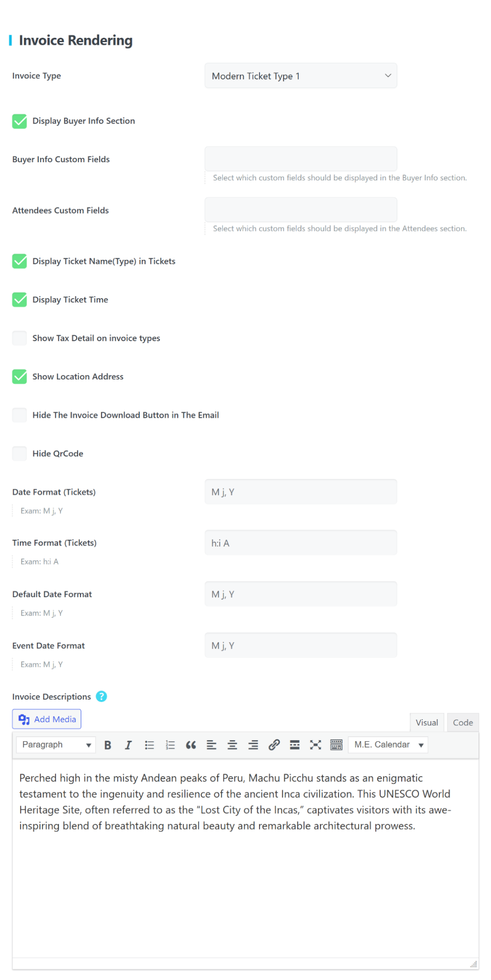Uncheck Show Location Address
Screen dimensions: 491x980
(x=19, y=377)
